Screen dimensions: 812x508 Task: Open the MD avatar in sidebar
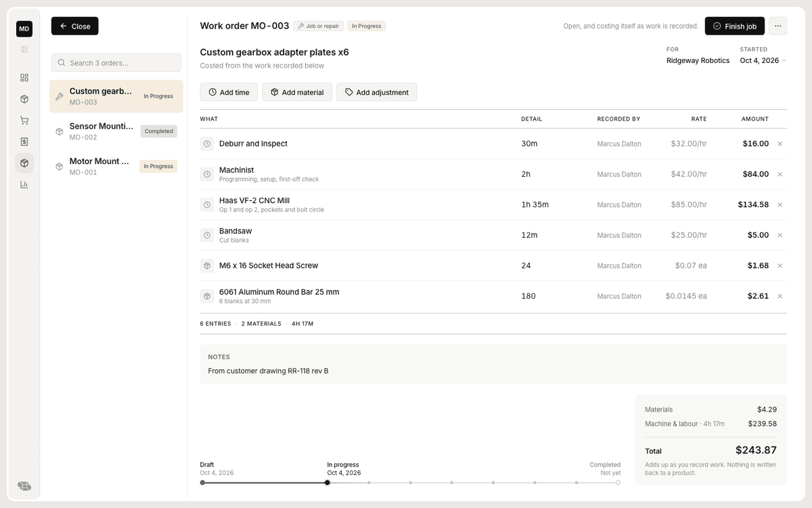(x=24, y=28)
